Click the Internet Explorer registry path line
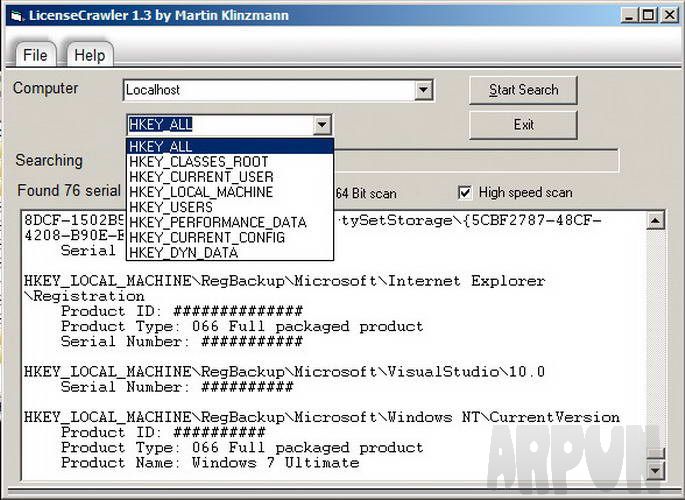685x500 pixels. [285, 288]
